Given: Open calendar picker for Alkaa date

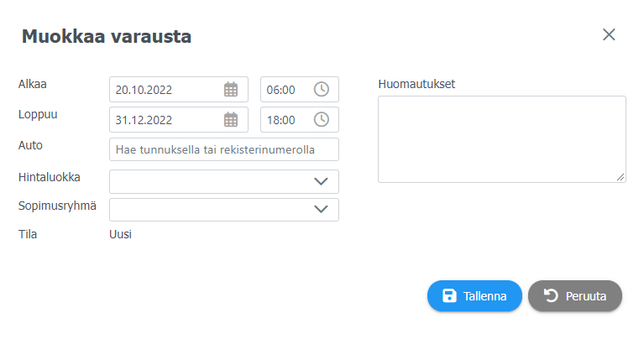Looking at the screenshot, I should coord(231,90).
